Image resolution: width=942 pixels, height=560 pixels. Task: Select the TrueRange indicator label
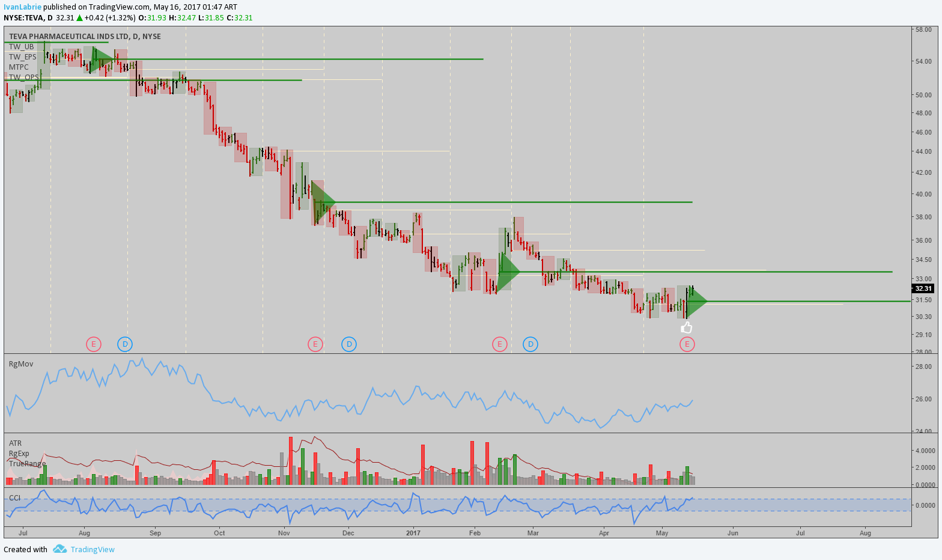27,464
